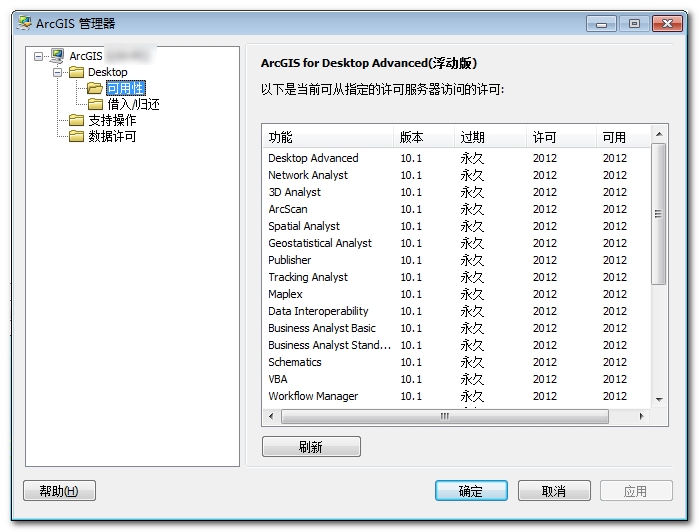Sort by the 版本 column header
Viewport: 699px width, 532px height.
click(424, 137)
